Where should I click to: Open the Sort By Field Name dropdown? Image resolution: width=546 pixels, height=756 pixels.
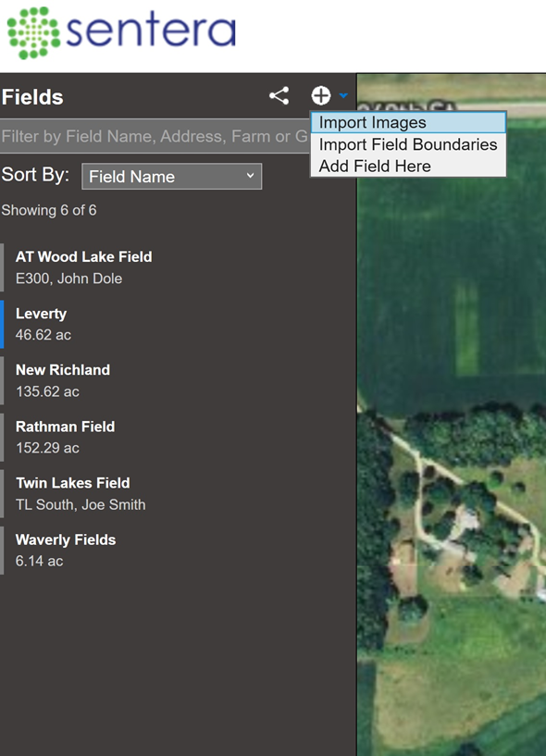tap(172, 177)
